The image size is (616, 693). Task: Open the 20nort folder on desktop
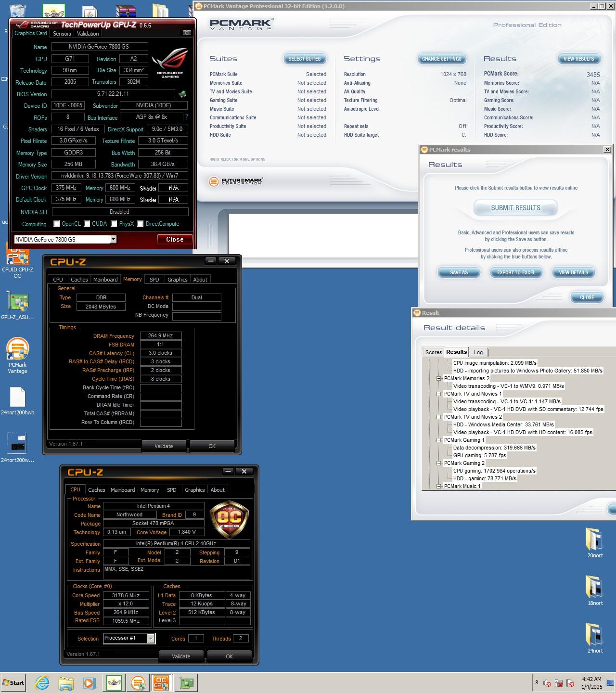[x=595, y=543]
